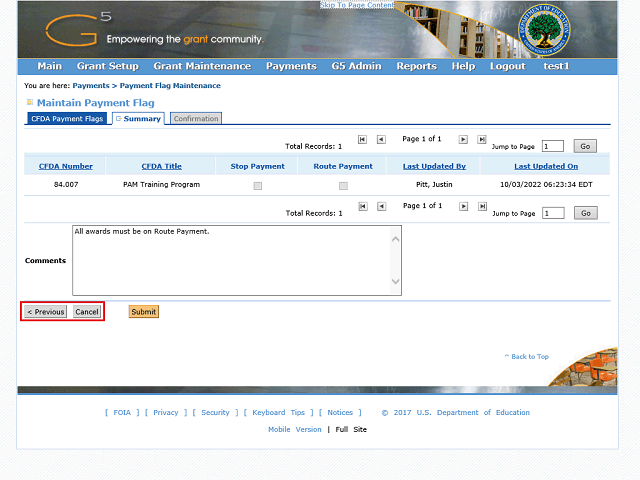Open the Main menu

click(x=50, y=66)
